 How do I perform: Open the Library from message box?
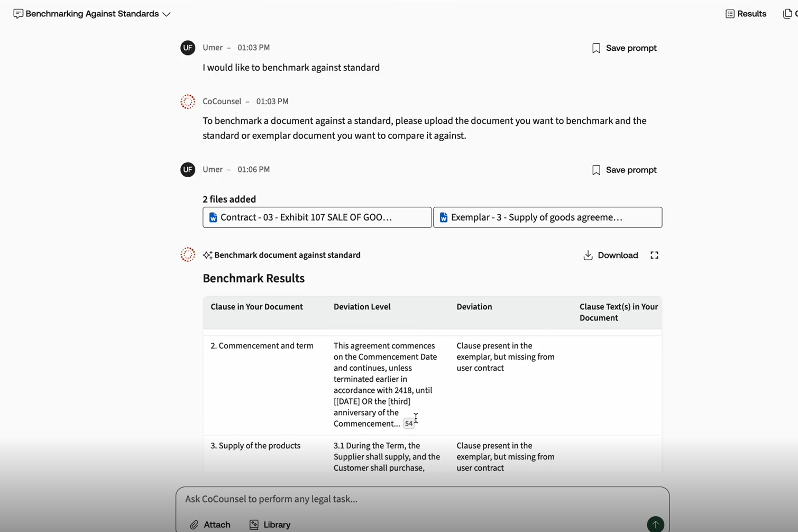(x=270, y=525)
